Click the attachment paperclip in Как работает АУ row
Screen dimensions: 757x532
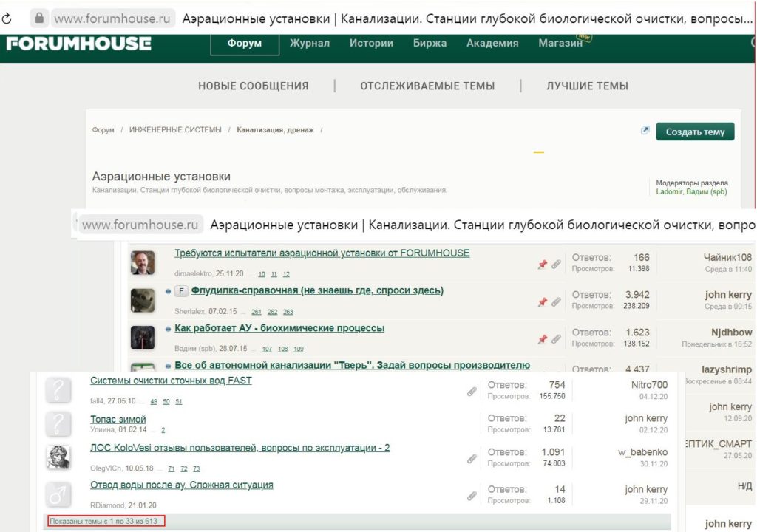click(556, 339)
